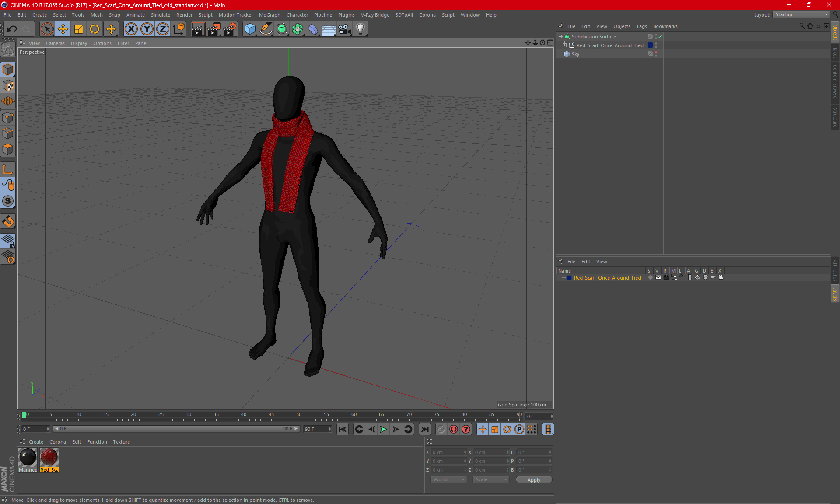
Task: Add a Floor environment object
Action: 329,29
